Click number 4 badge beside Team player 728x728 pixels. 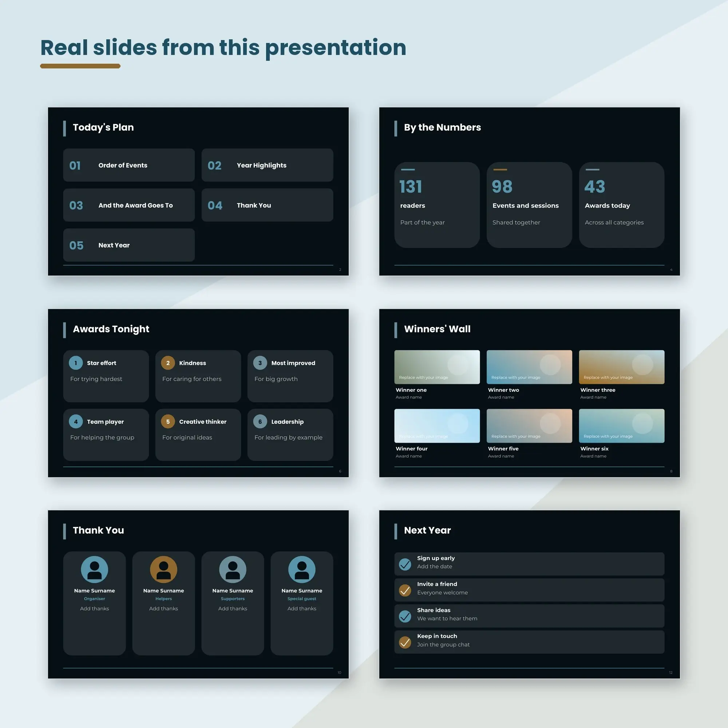[76, 422]
